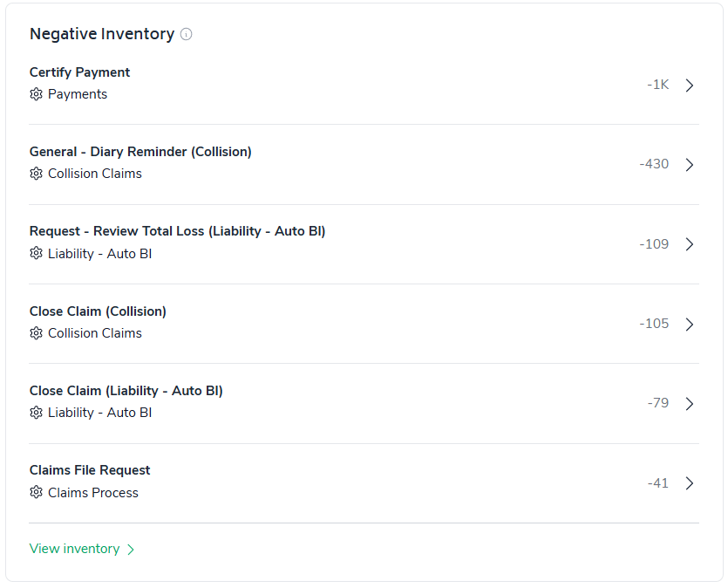
Task: Open the Claims File Request chevron
Action: pyautogui.click(x=690, y=483)
